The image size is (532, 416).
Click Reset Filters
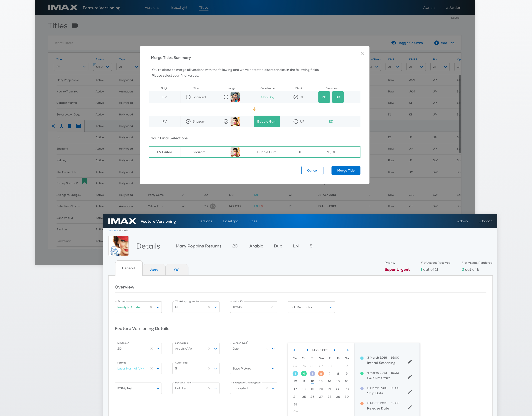pyautogui.click(x=63, y=43)
